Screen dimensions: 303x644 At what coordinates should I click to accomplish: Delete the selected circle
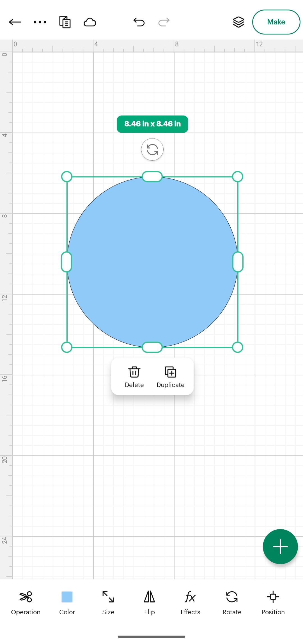pyautogui.click(x=134, y=377)
